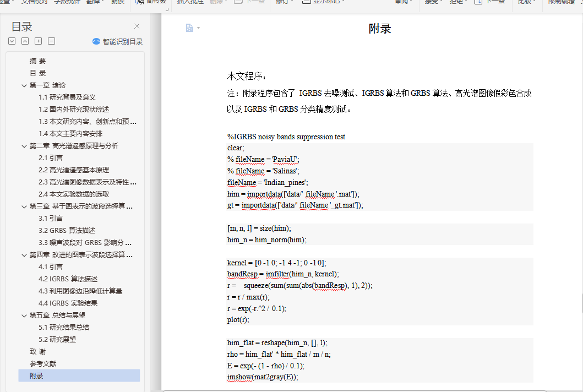This screenshot has width=583, height=392.
Task: Select 第一章 绪论 heading
Action: [x=47, y=85]
